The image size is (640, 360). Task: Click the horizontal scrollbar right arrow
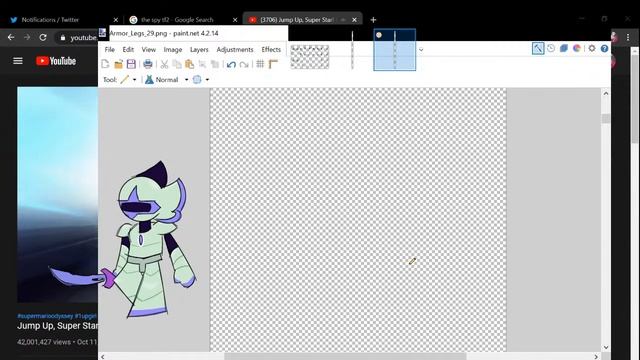point(596,357)
